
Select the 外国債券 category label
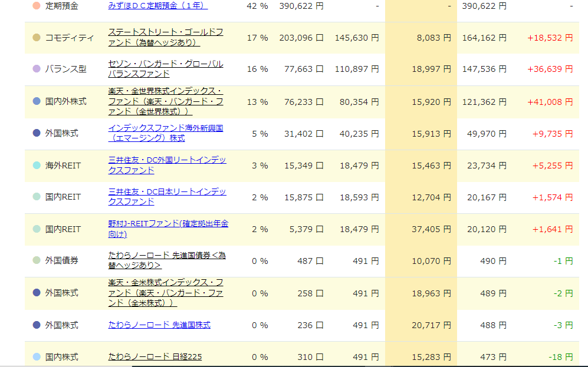pos(61,260)
